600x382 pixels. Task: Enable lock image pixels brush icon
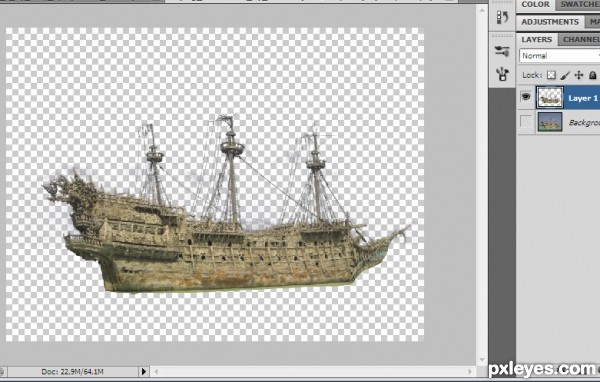pos(565,75)
